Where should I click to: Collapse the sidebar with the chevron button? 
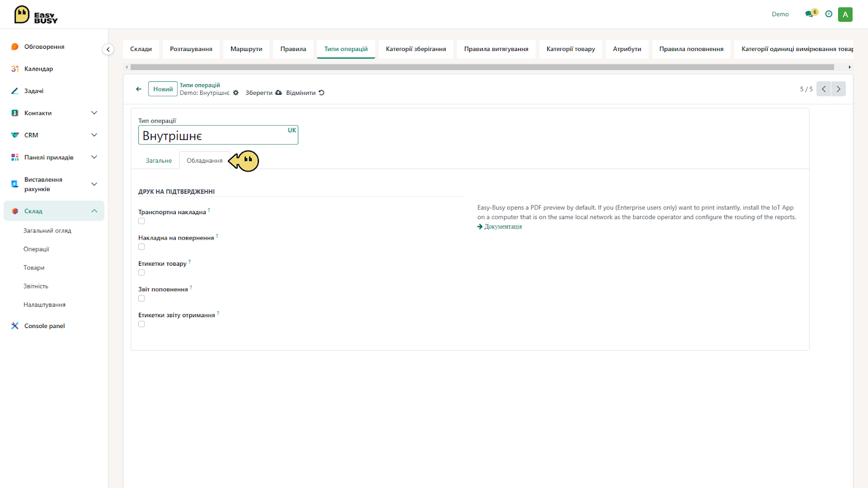tap(108, 49)
